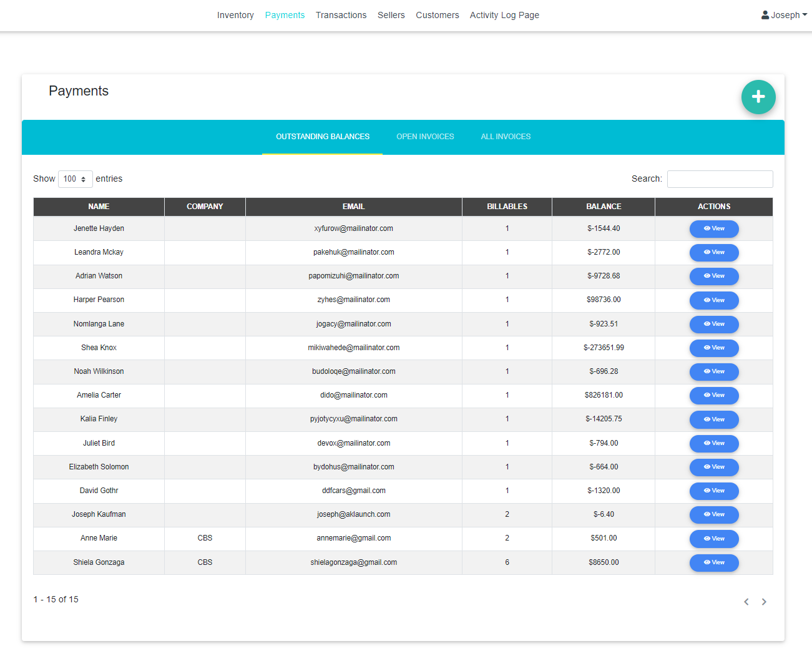Image resolution: width=812 pixels, height=661 pixels.
Task: Open the Inventory page from navbar
Action: tap(235, 15)
